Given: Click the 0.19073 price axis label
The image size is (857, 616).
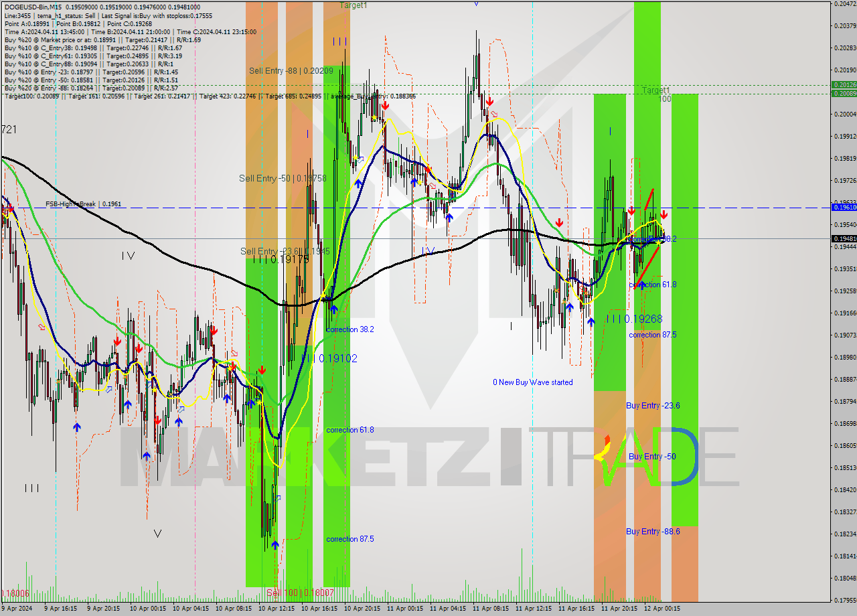Looking at the screenshot, I should pyautogui.click(x=845, y=335).
